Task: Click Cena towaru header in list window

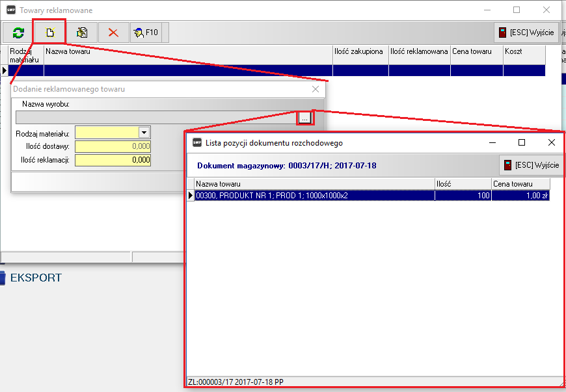Action: click(x=520, y=184)
